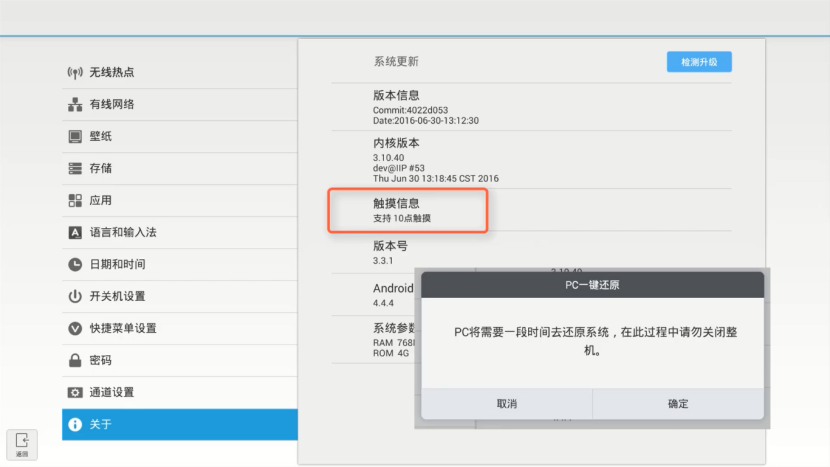Image resolution: width=830 pixels, height=467 pixels.
Task: Select 通道设置 menu item
Action: click(x=179, y=393)
